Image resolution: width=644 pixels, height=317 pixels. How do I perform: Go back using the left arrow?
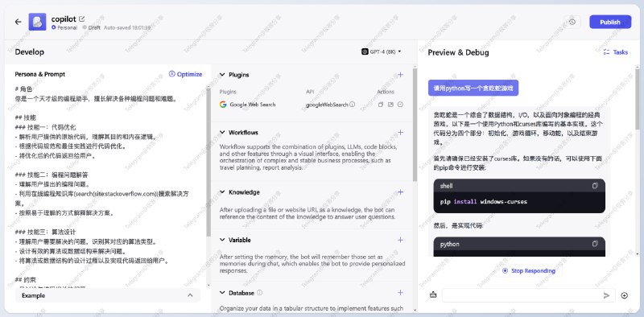tap(18, 22)
